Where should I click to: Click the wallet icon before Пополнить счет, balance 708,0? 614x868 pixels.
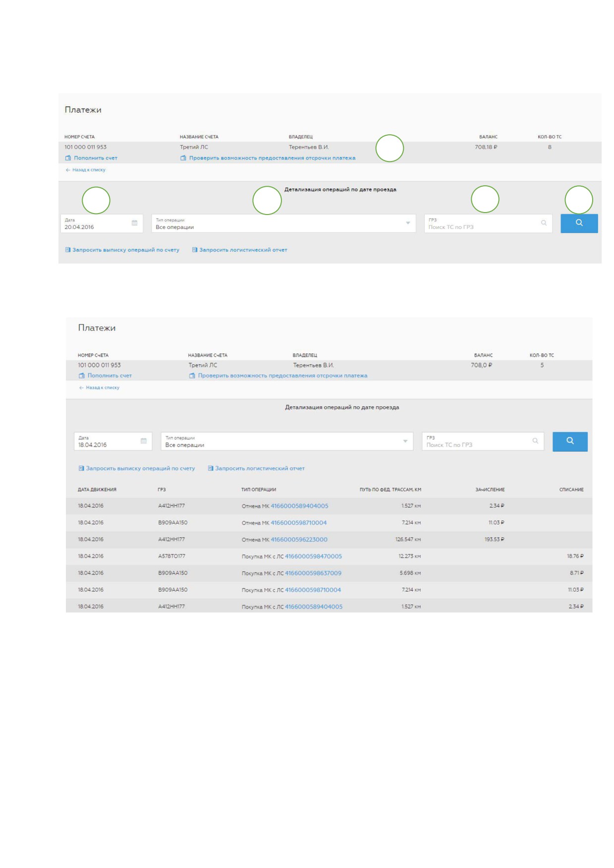tap(82, 376)
